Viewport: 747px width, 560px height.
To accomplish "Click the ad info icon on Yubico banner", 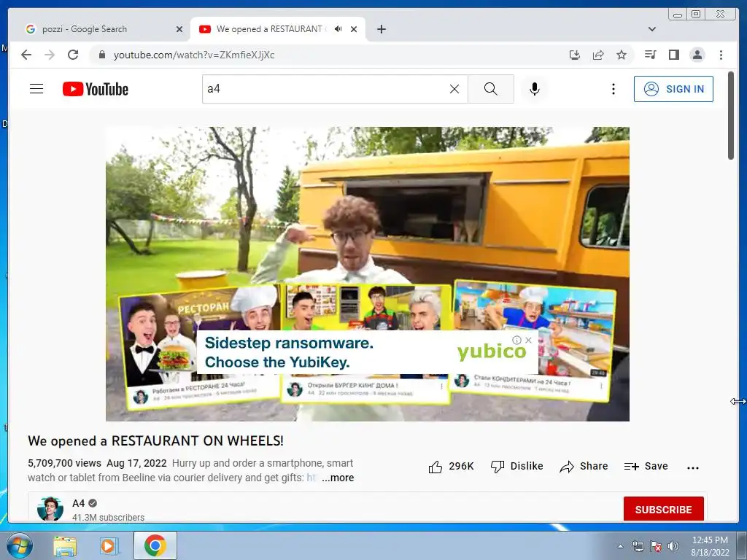I will click(516, 340).
